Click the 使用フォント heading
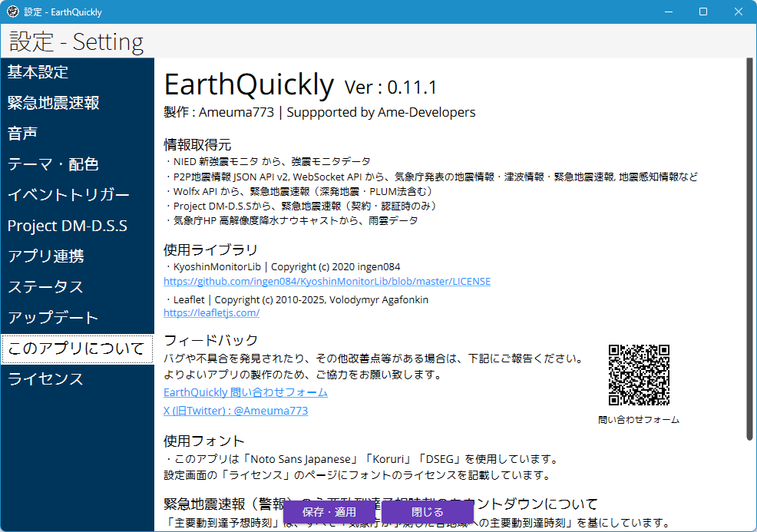 pyautogui.click(x=203, y=441)
